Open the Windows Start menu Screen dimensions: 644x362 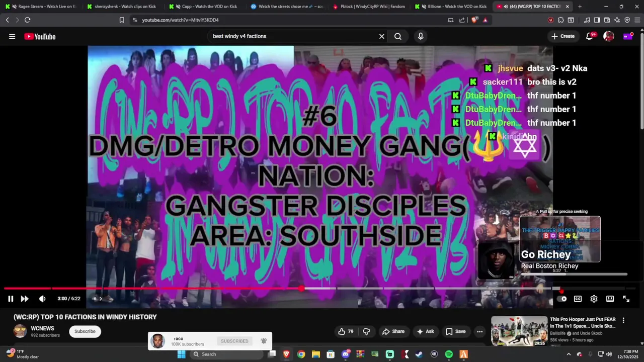[181, 354]
